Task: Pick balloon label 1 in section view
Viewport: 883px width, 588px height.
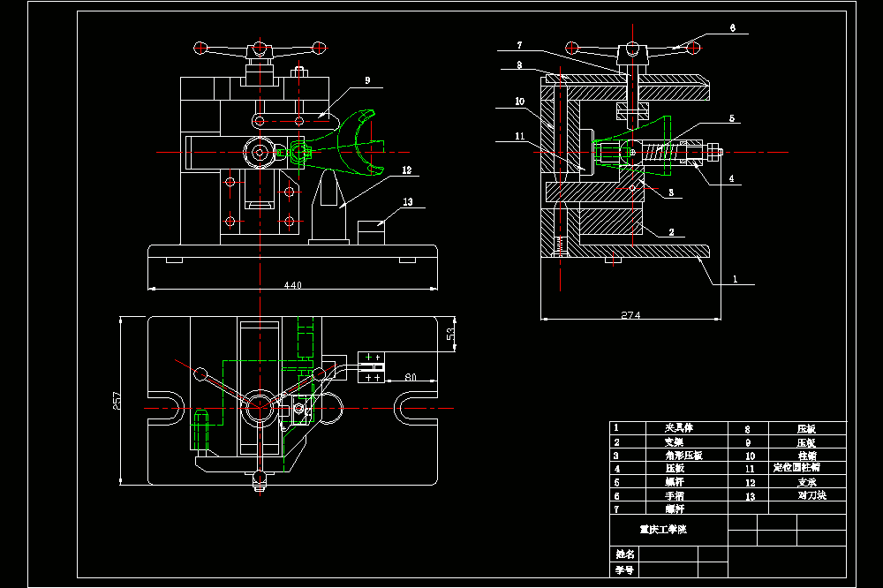Action: point(735,279)
